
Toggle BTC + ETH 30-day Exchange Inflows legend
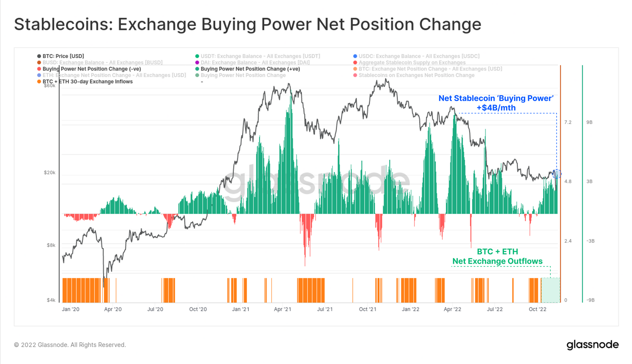(x=85, y=81)
